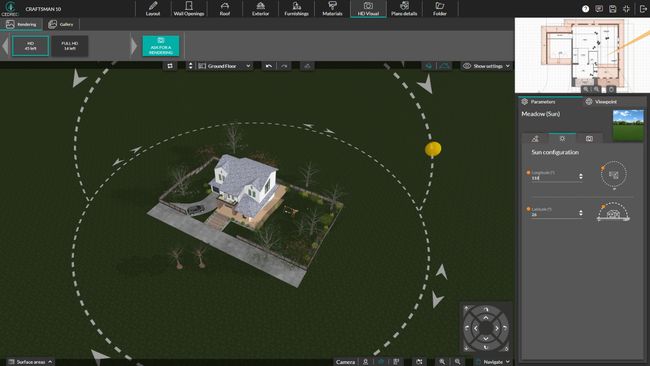Open the Materials step
650x366 pixels.
(332, 9)
